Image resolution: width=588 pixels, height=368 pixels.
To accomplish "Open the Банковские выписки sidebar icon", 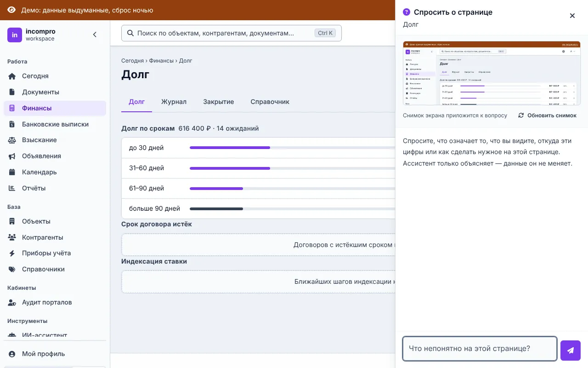I will click(12, 124).
